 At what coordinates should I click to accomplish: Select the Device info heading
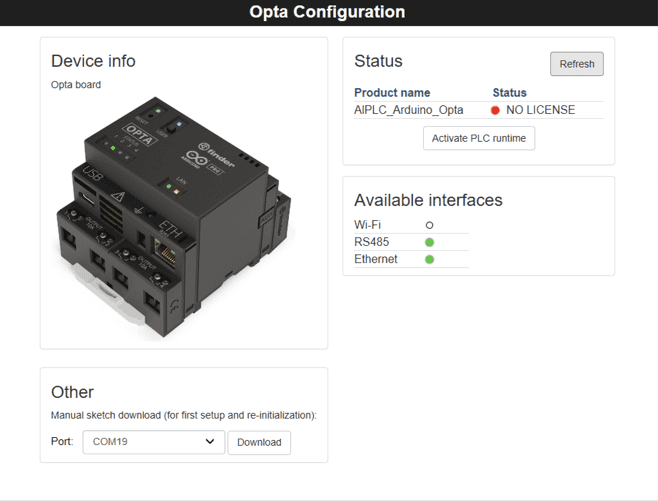point(93,61)
